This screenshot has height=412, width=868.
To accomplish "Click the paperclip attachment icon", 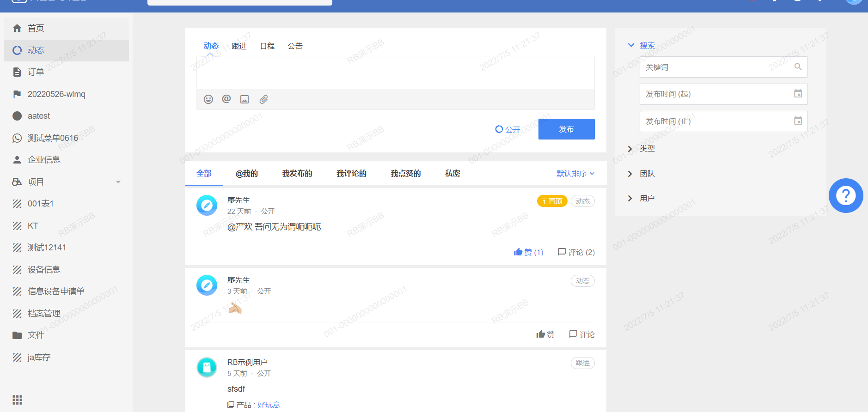I will [x=263, y=99].
